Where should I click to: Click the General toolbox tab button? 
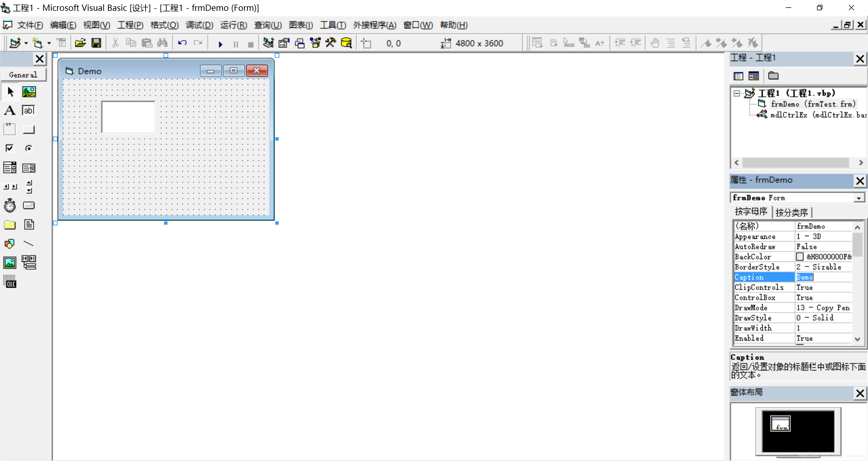[x=23, y=75]
